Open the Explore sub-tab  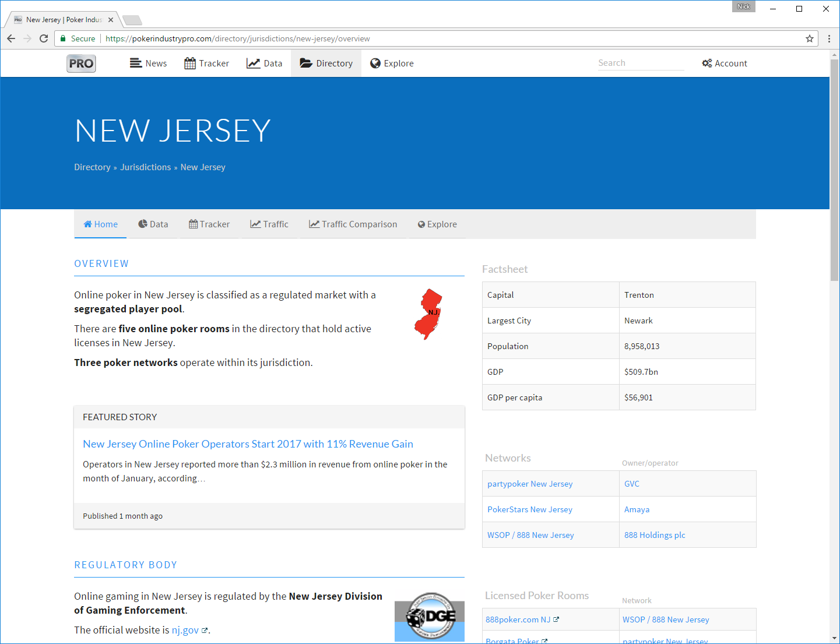(x=437, y=224)
